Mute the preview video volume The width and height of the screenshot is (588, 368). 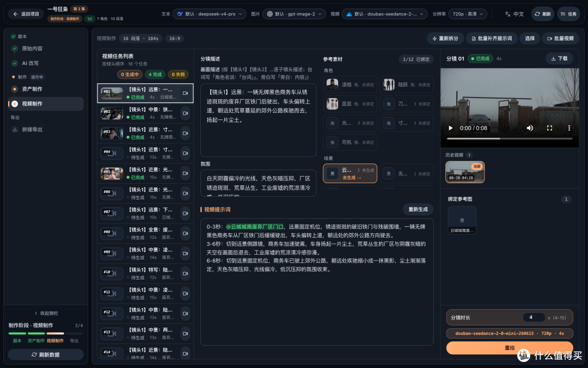[x=530, y=128]
